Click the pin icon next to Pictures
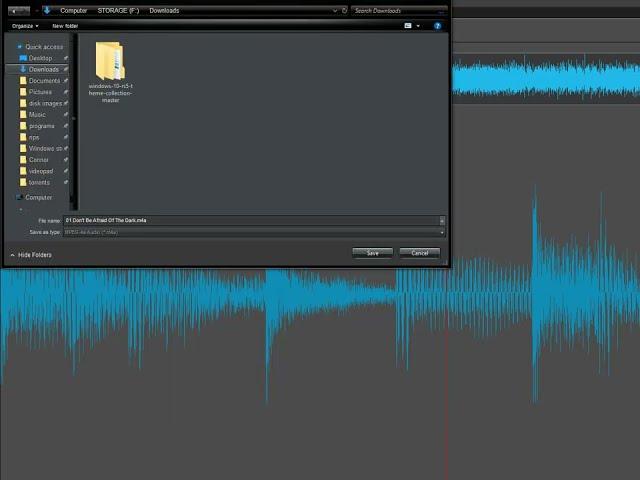Image resolution: width=640 pixels, height=480 pixels. [x=66, y=92]
